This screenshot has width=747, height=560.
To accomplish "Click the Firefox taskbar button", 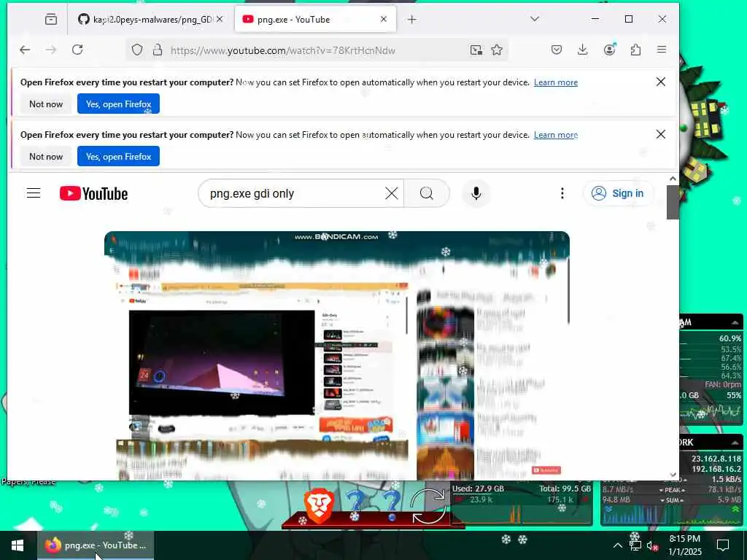I will (96, 545).
